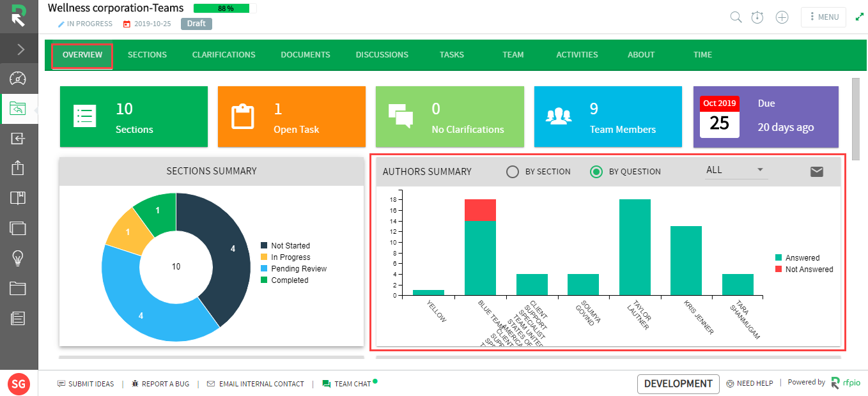
Task: Click EMAIL INTERNAL CONTACT link
Action: (x=256, y=384)
